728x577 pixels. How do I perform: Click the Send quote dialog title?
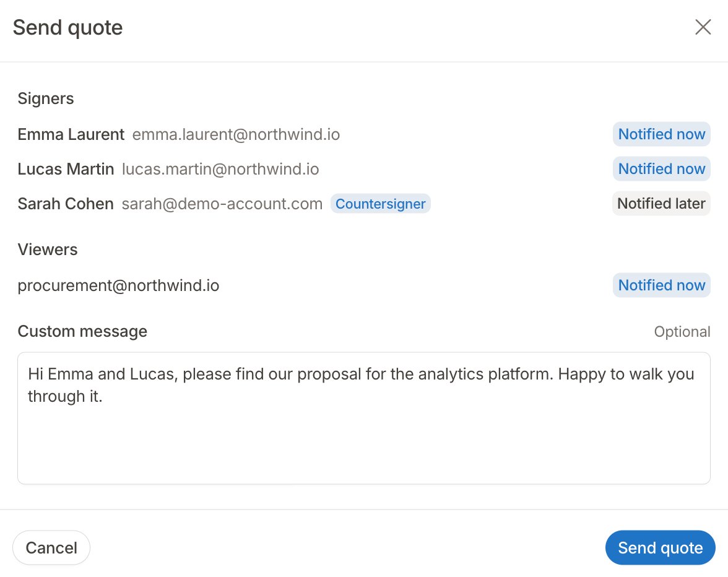point(68,27)
